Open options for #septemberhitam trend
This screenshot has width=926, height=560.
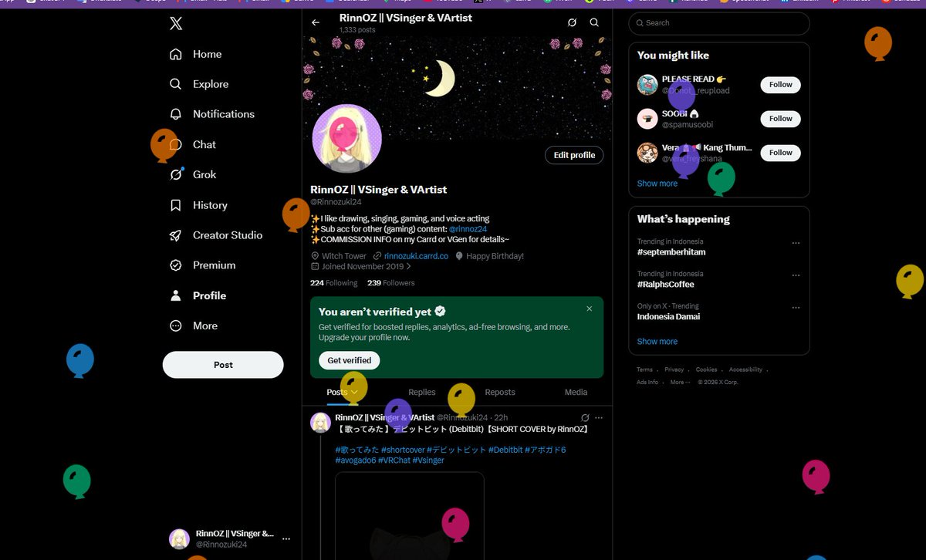tap(796, 243)
